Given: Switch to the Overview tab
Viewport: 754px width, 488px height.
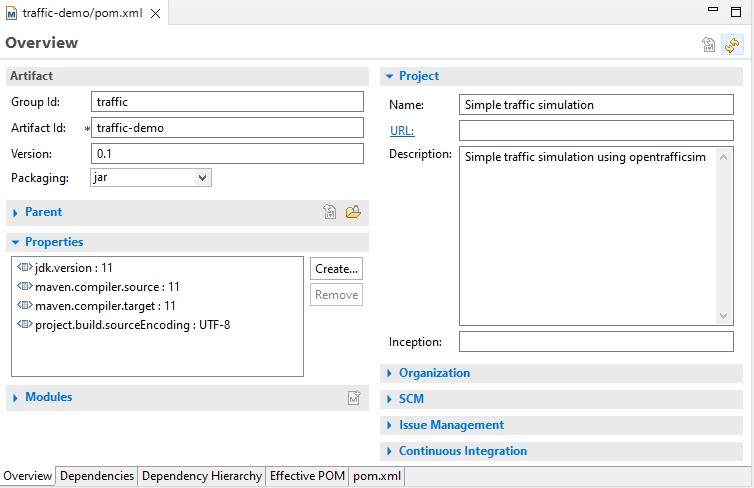Looking at the screenshot, I should (28, 476).
